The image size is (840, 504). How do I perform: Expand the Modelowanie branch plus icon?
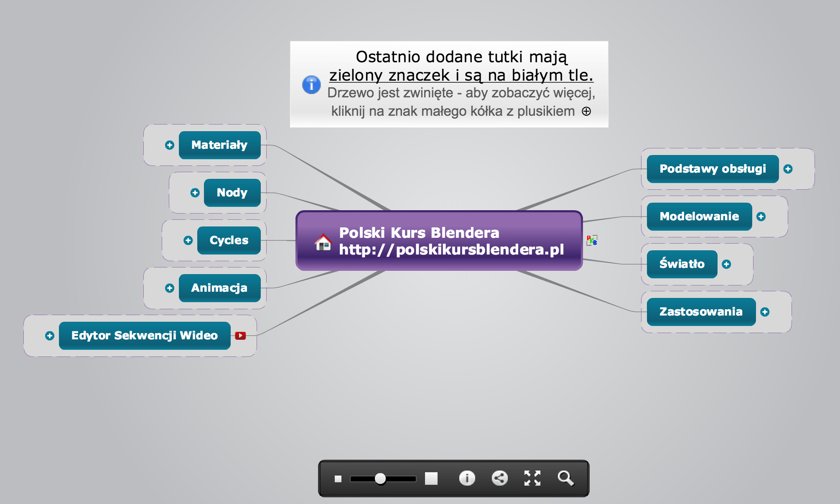click(761, 216)
